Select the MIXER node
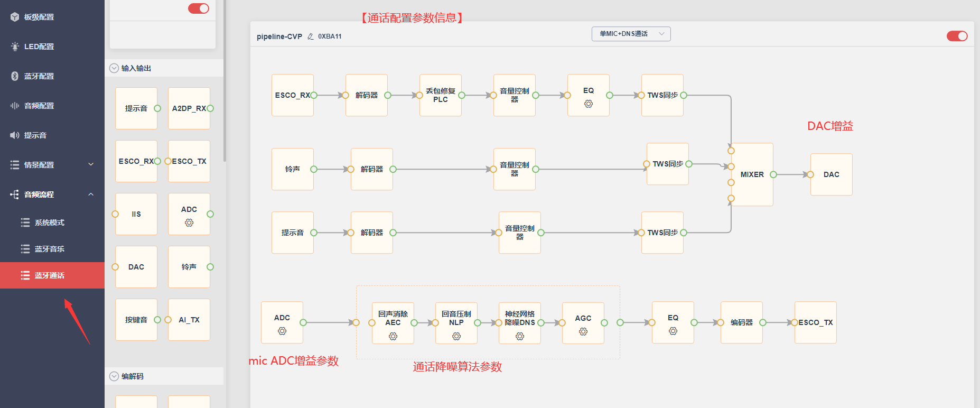980x408 pixels. tap(752, 174)
